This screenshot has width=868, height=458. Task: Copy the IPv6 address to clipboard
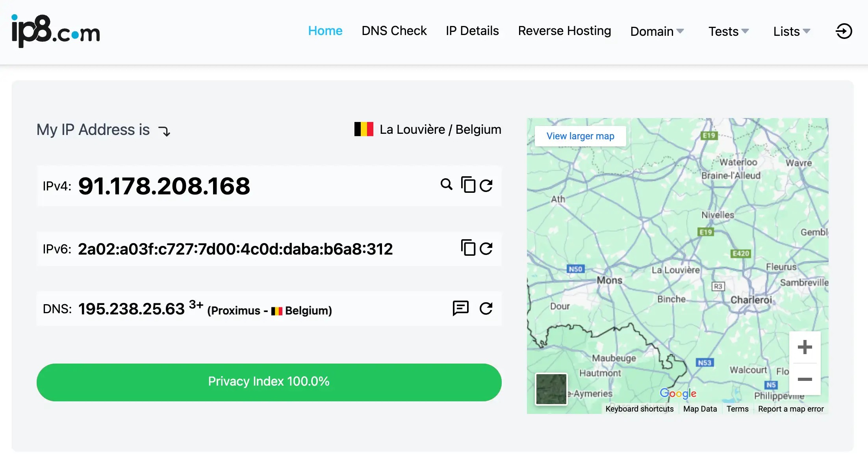point(467,247)
